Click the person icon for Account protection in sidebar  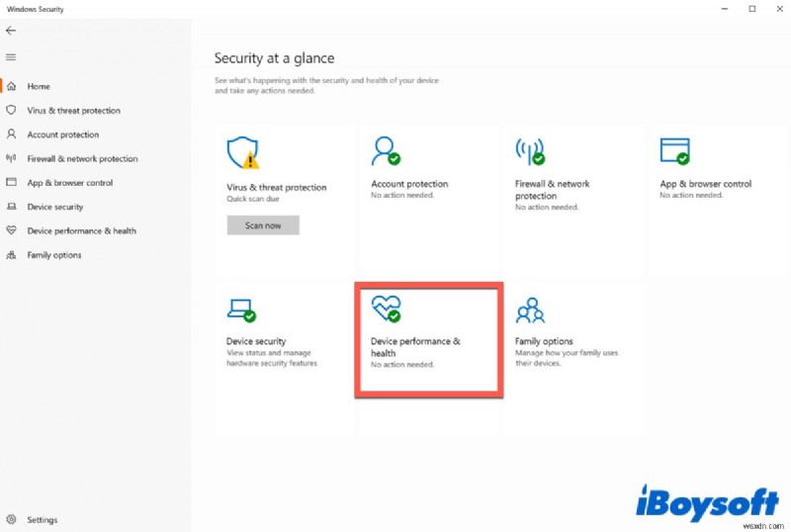click(11, 134)
